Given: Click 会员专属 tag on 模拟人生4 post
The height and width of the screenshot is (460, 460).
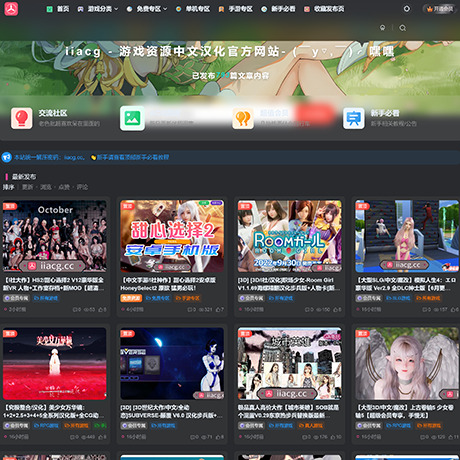Looking at the screenshot, I should [x=368, y=298].
